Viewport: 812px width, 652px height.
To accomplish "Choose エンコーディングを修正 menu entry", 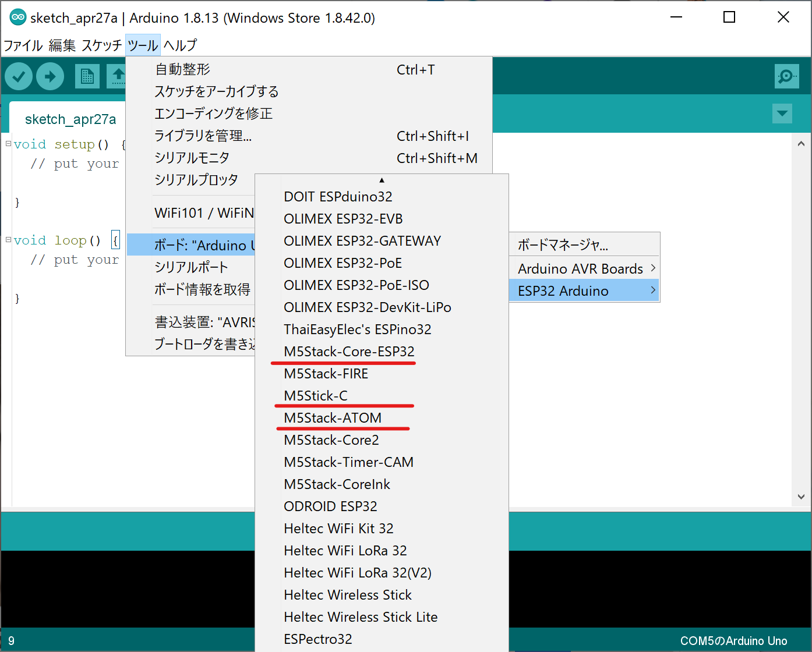I will click(309, 114).
